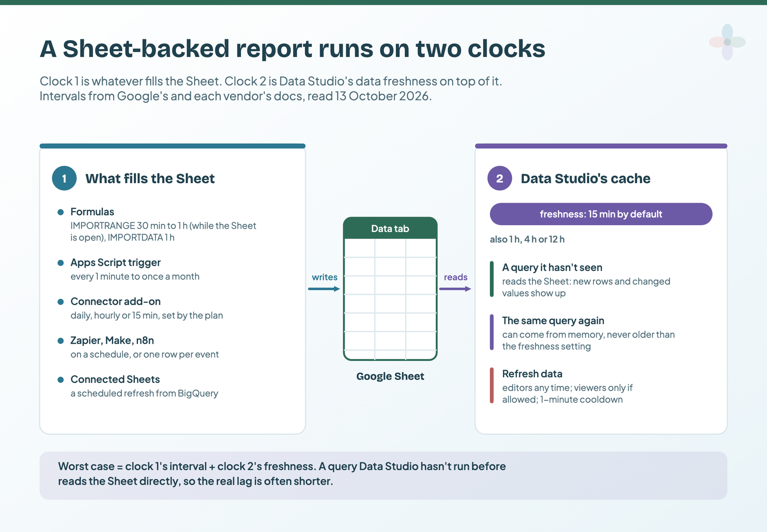Viewport: 767px width, 532px height.
Task: Click the text starting "reads the Sheet: new rows"
Action: pyautogui.click(x=586, y=287)
